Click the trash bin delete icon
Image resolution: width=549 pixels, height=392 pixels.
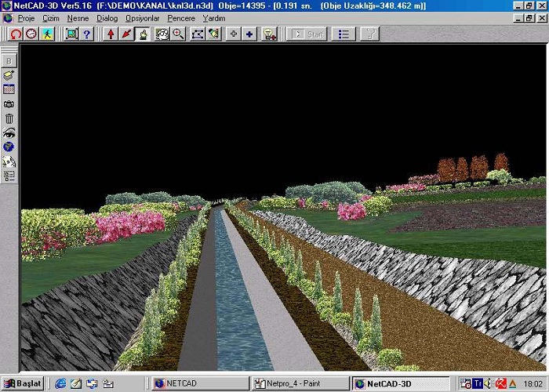tap(9, 118)
